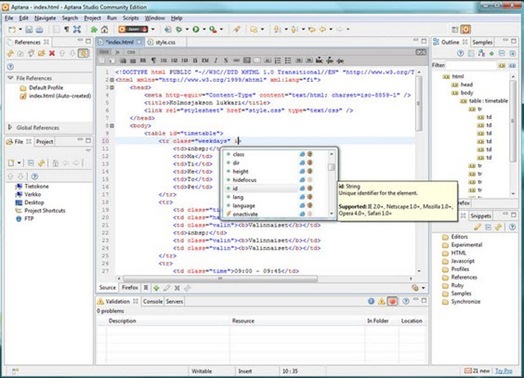Click the paragraph mark icon in editor toolbar

click(153, 60)
